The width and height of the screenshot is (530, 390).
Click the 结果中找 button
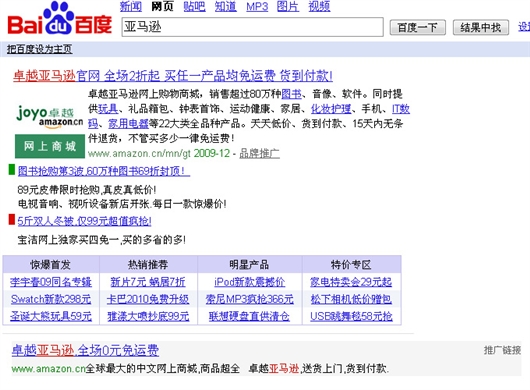(481, 27)
